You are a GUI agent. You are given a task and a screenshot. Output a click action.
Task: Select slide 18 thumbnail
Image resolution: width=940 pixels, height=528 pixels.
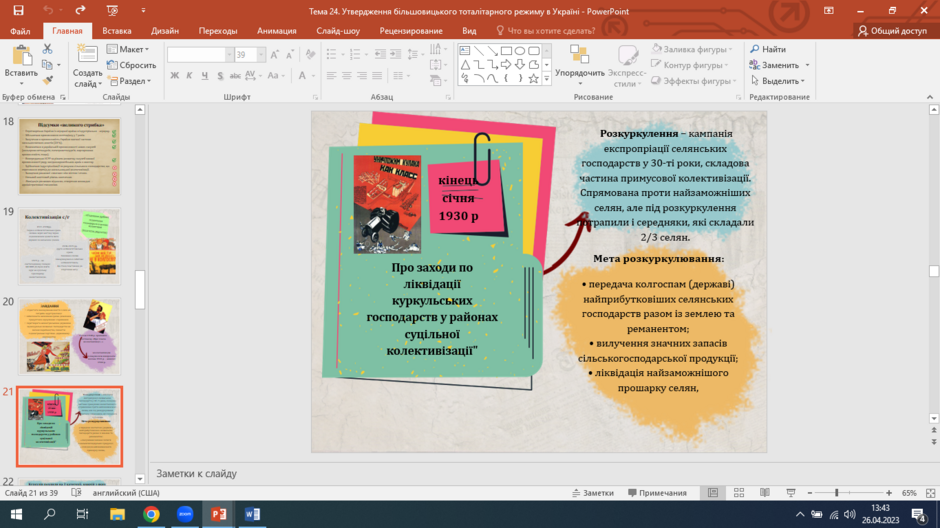69,156
